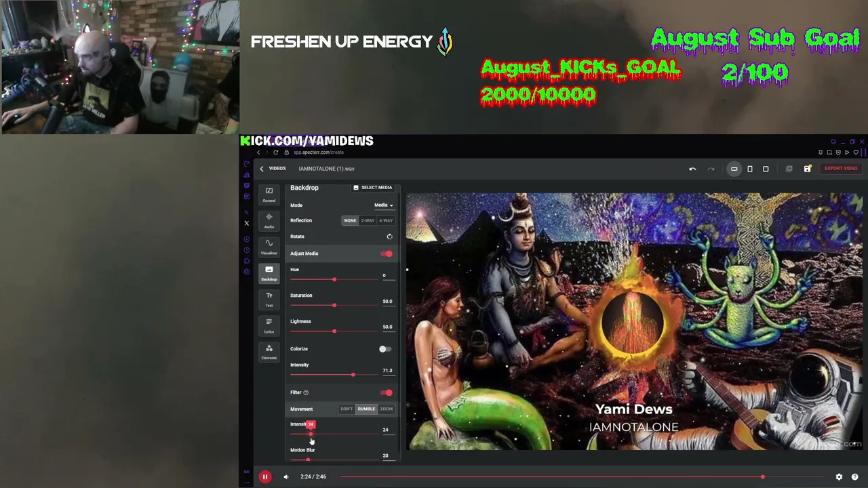Click the Intensity value field 71.3
Viewport: 868px width, 488px height.
387,371
